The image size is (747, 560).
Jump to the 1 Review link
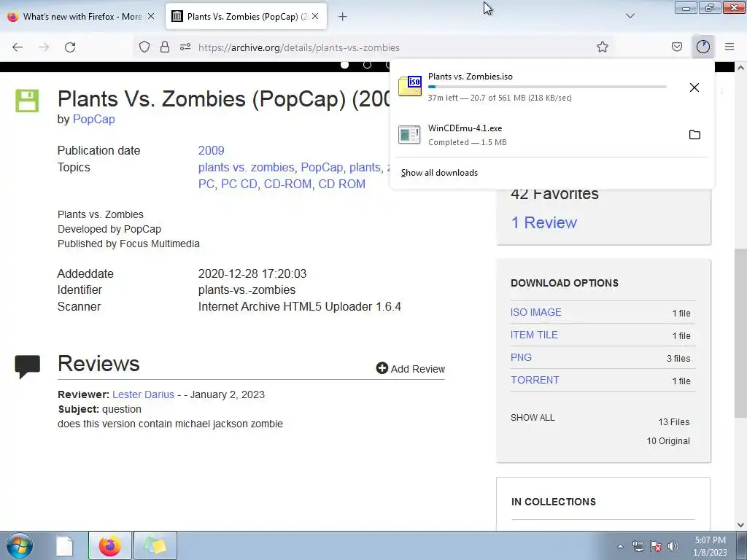[x=543, y=222]
